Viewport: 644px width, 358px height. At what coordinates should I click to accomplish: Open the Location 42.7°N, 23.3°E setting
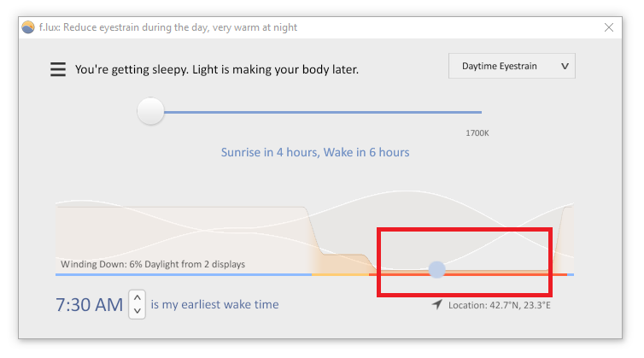[499, 305]
